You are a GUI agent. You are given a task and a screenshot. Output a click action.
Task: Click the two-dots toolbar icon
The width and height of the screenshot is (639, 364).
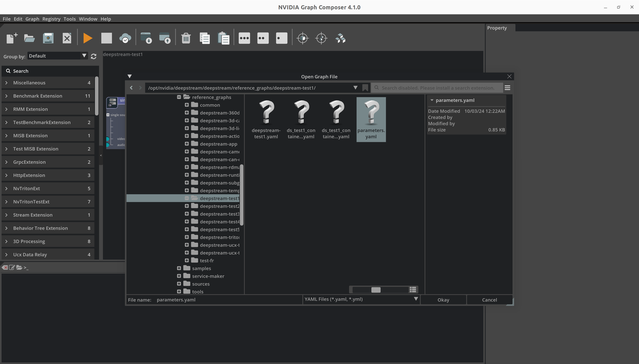click(x=263, y=38)
